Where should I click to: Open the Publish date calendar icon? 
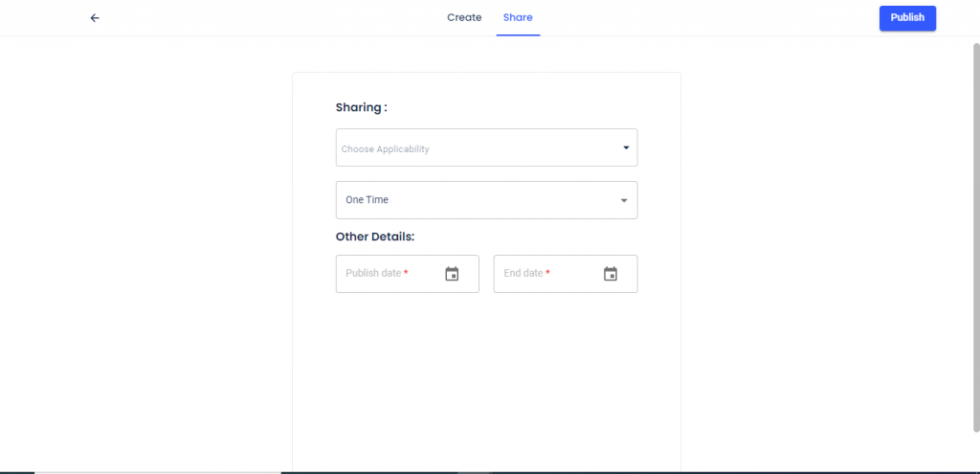[x=452, y=273]
